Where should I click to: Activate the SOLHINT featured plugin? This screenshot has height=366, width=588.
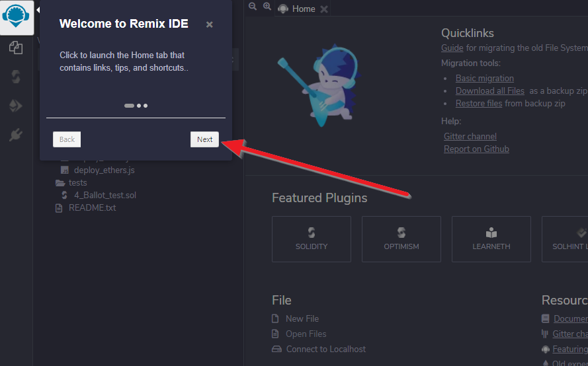click(x=565, y=239)
